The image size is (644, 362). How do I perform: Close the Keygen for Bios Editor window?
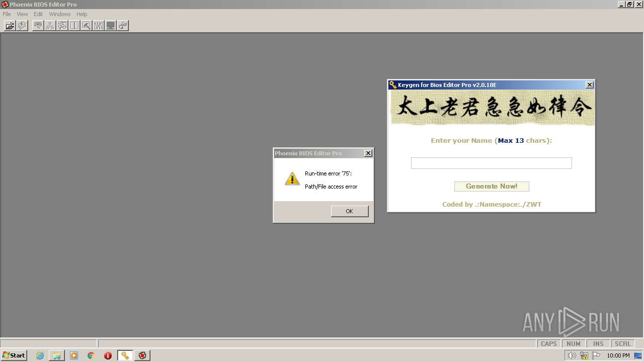(x=590, y=85)
